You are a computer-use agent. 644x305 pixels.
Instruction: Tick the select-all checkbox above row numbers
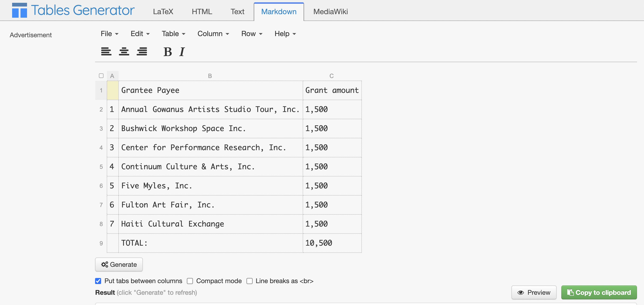coord(101,76)
